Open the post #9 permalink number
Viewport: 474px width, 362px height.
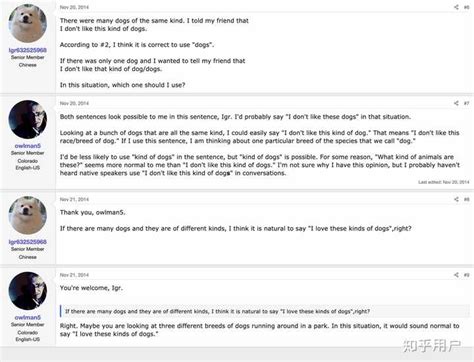(466, 275)
